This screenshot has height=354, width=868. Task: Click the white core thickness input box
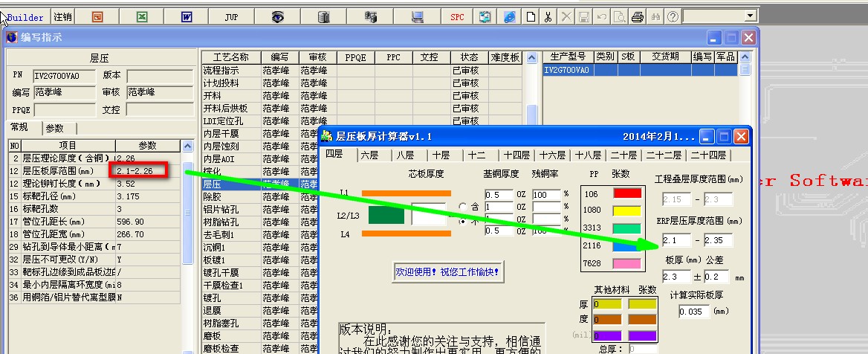[429, 214]
